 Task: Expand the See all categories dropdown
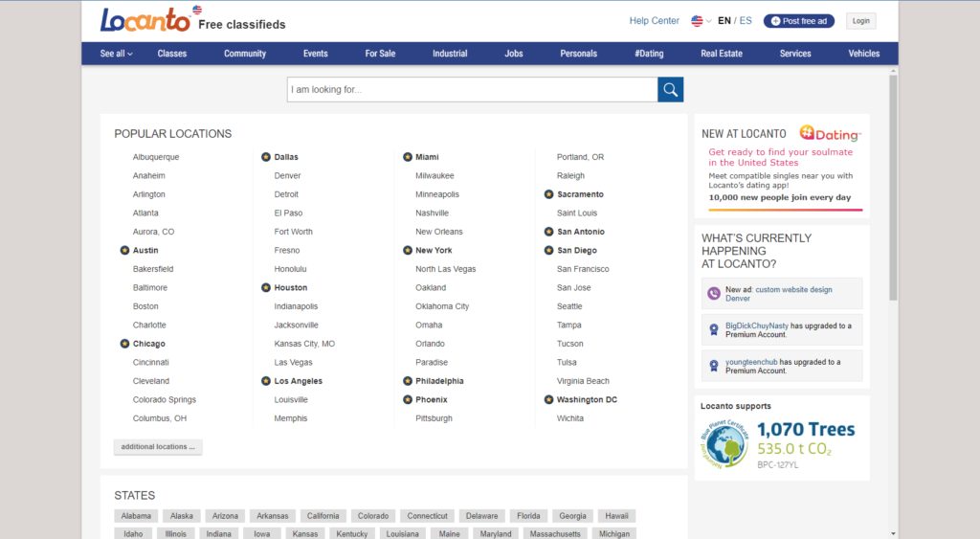(116, 54)
